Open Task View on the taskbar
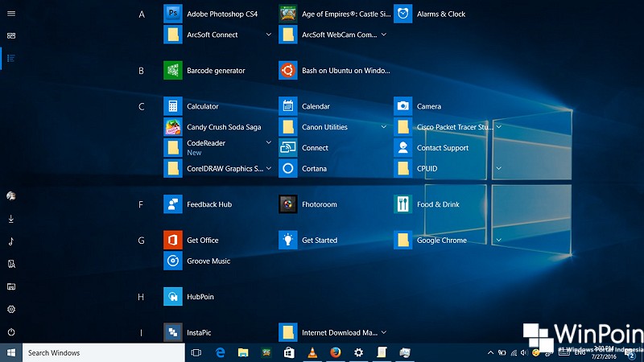644x362 pixels. [x=196, y=352]
